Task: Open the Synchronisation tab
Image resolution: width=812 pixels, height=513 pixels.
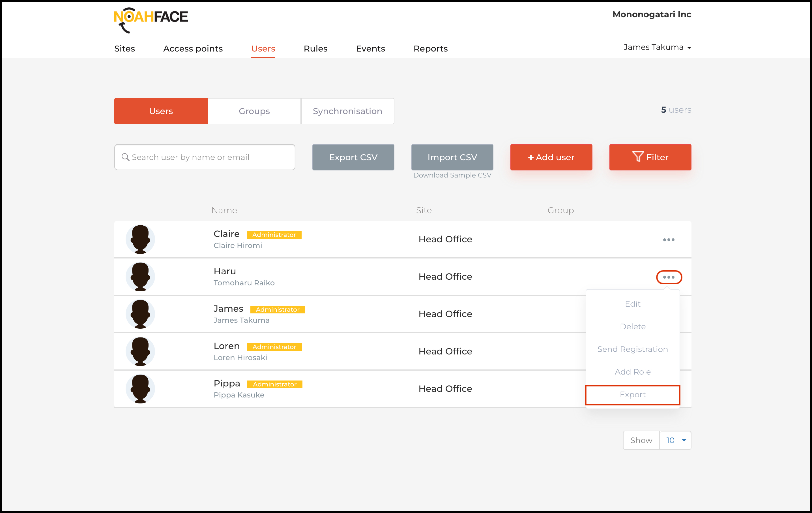Action: point(347,111)
